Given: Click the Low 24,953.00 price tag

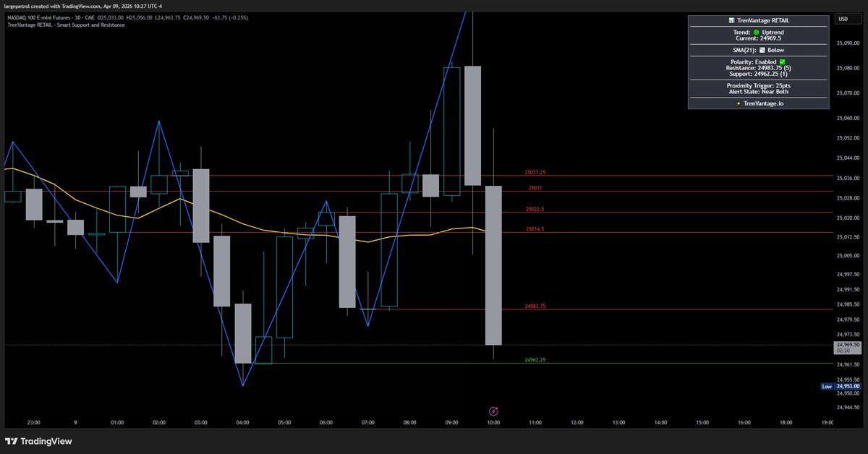Looking at the screenshot, I should (841, 387).
